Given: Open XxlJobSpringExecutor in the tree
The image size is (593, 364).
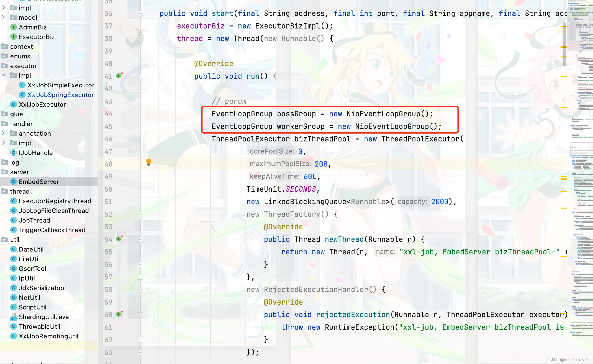Looking at the screenshot, I should [60, 95].
